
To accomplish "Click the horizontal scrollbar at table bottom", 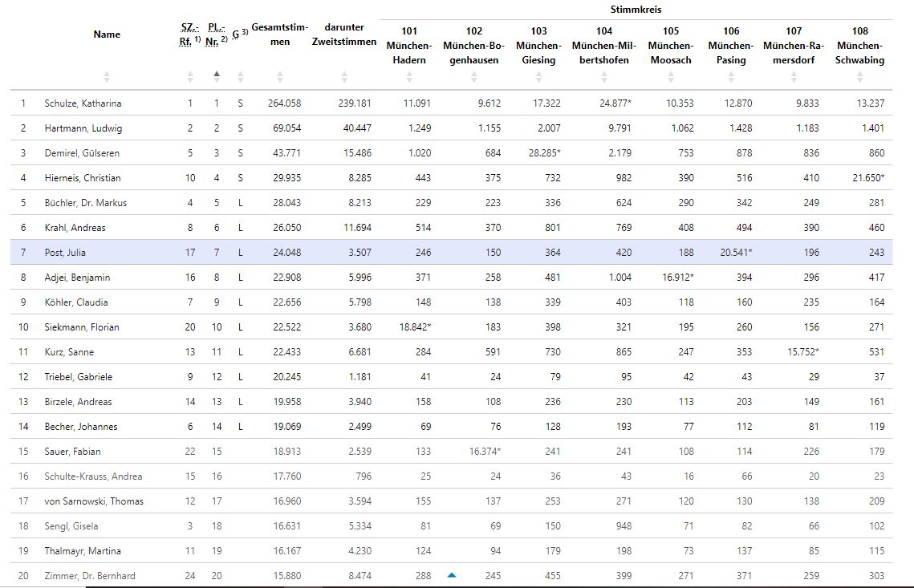I will (457, 585).
